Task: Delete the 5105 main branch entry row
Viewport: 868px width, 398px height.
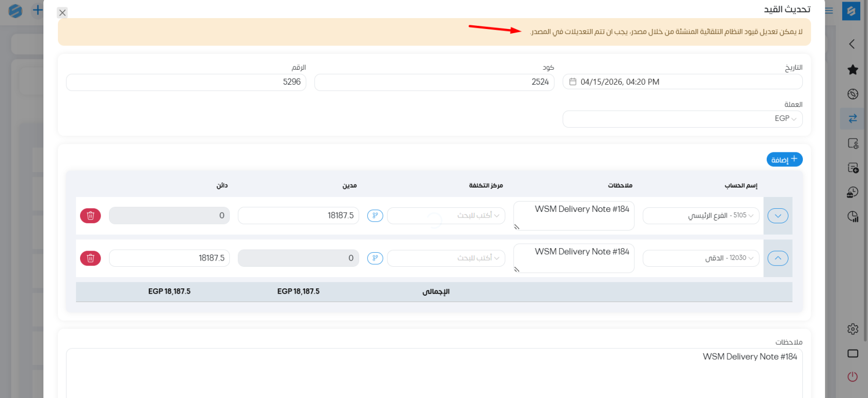Action: click(x=90, y=216)
